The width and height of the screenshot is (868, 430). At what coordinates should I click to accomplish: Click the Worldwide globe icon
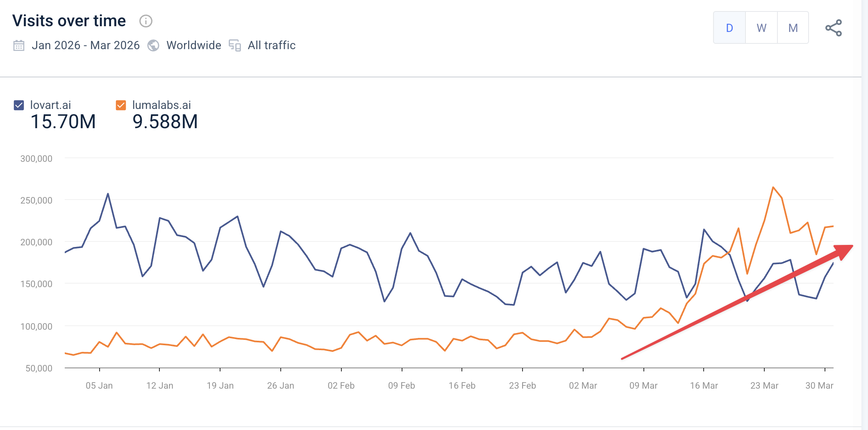pos(153,45)
